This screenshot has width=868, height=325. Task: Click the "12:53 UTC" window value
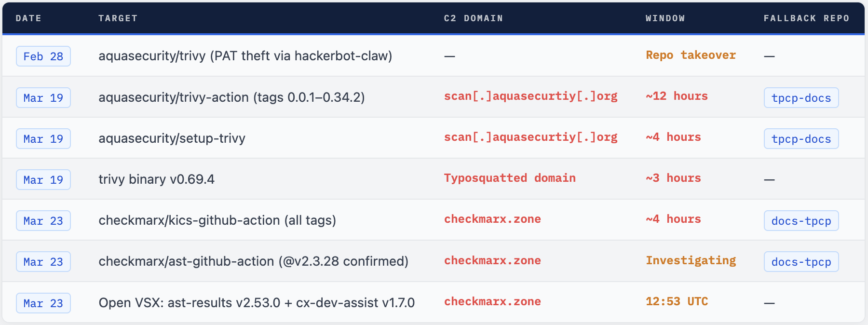pyautogui.click(x=677, y=301)
